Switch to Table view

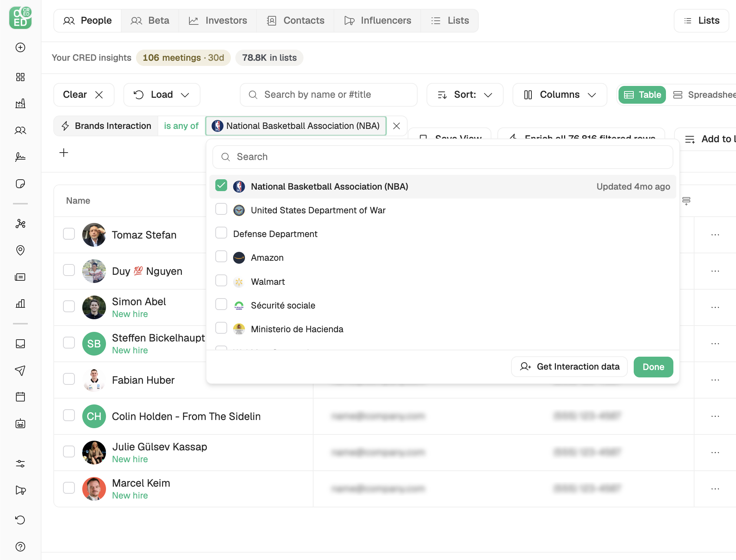pyautogui.click(x=642, y=95)
